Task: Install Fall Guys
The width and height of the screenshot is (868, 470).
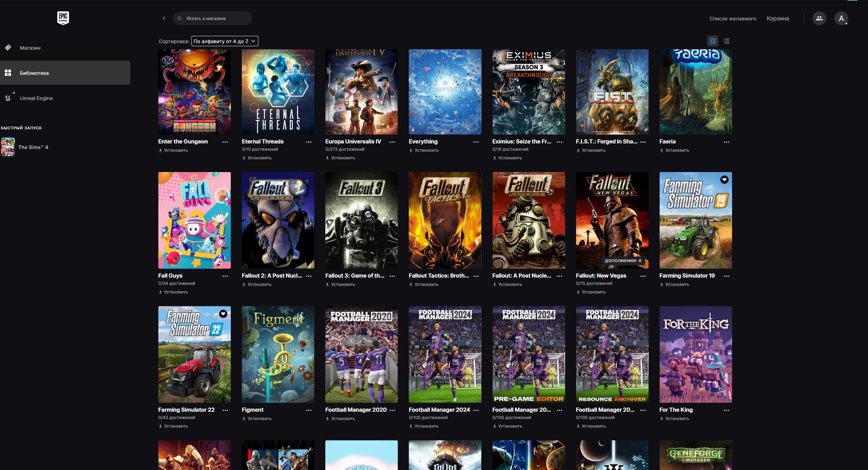Action: 173,292
